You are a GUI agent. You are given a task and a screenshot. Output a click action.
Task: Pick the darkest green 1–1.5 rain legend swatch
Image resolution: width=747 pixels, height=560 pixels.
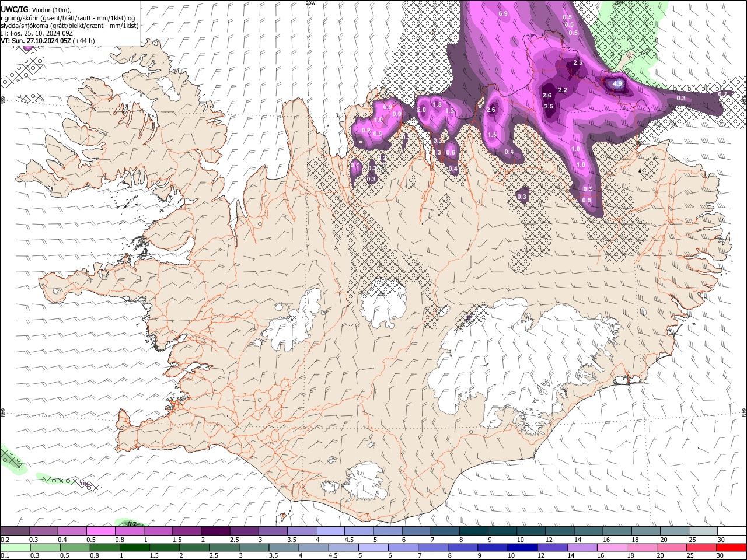(135, 547)
